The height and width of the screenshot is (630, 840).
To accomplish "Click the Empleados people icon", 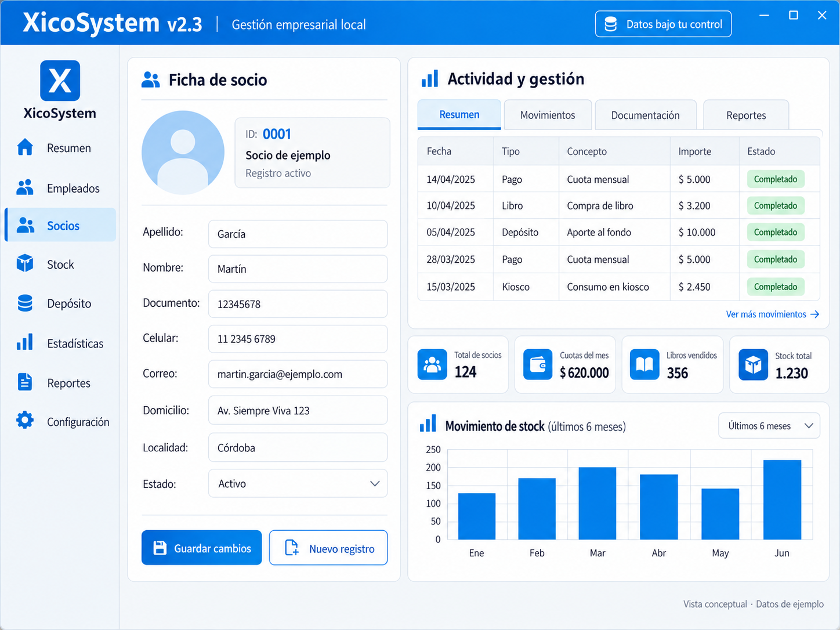I will click(25, 187).
